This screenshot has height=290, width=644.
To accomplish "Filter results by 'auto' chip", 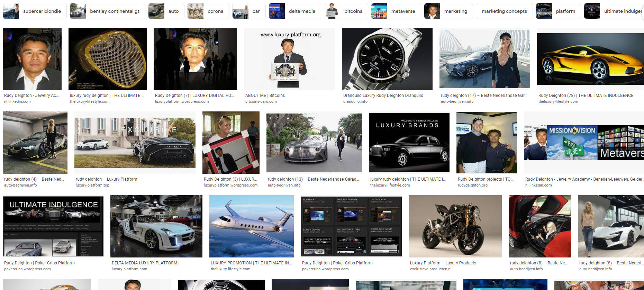I will click(x=166, y=11).
